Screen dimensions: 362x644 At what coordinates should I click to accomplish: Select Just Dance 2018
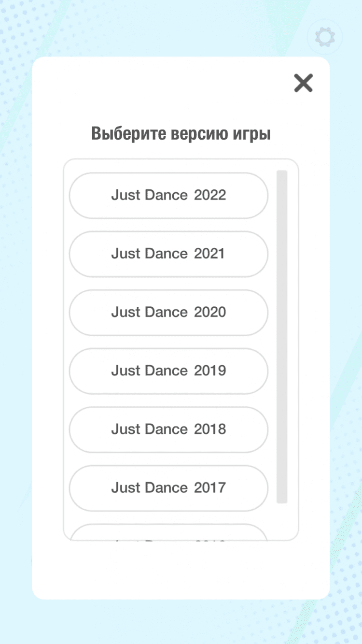(x=168, y=429)
